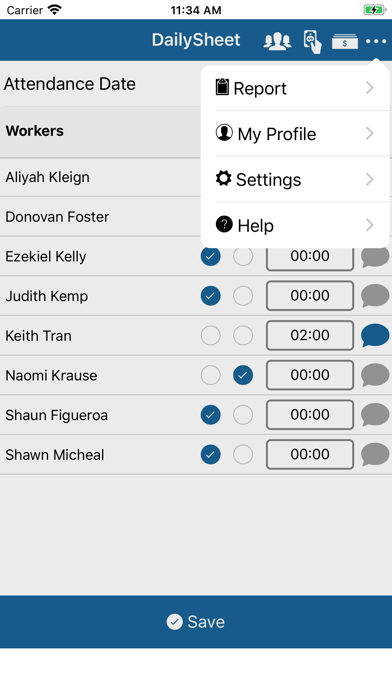Choose Help in the dropdown menu
This screenshot has height=696, width=392.
[x=295, y=225]
